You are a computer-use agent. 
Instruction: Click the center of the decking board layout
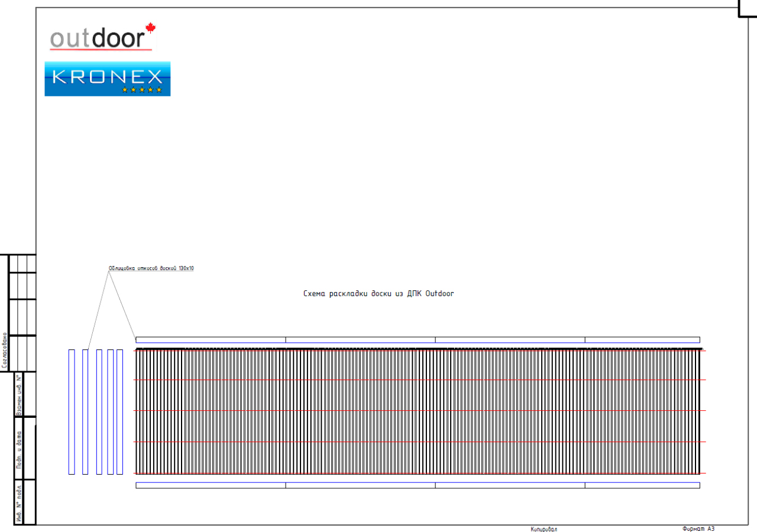pos(418,411)
